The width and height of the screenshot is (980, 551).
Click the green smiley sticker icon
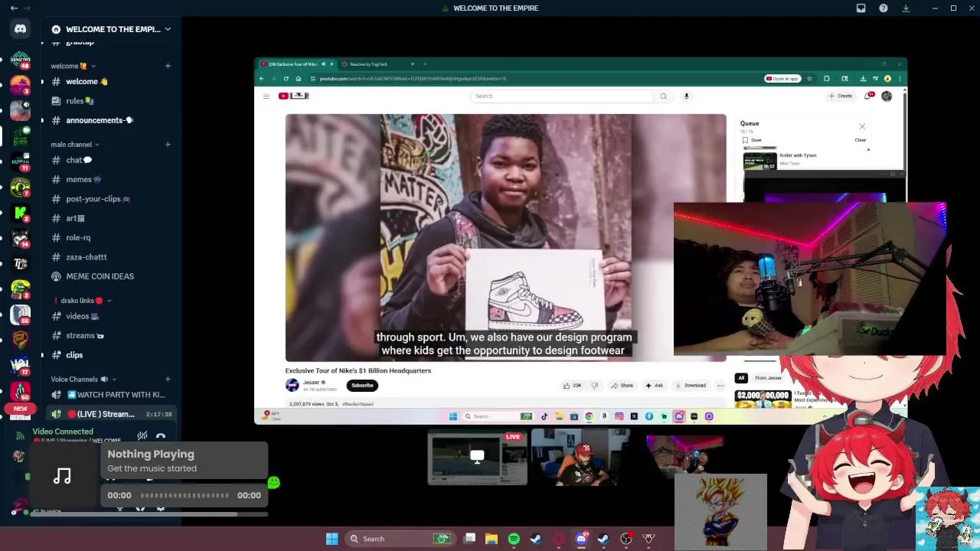273,482
